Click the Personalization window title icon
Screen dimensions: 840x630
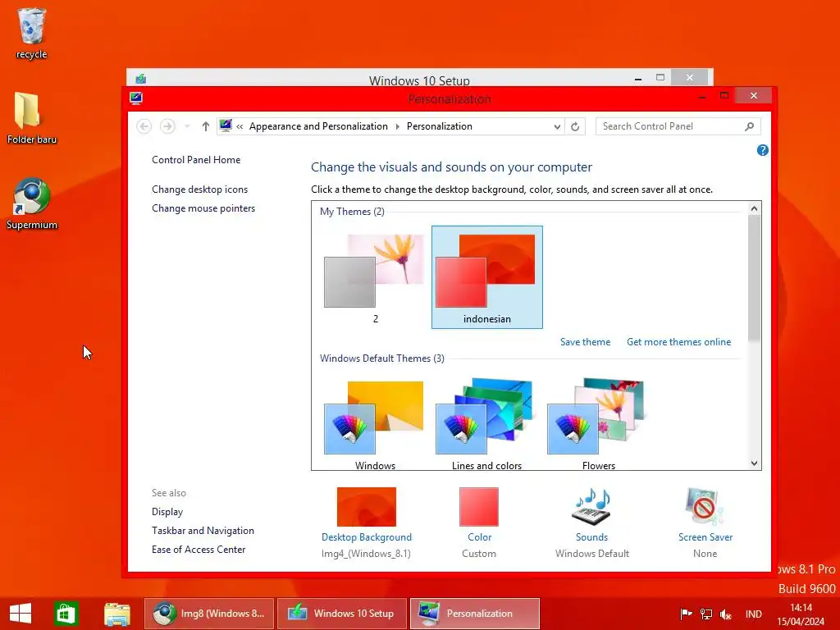(x=136, y=98)
